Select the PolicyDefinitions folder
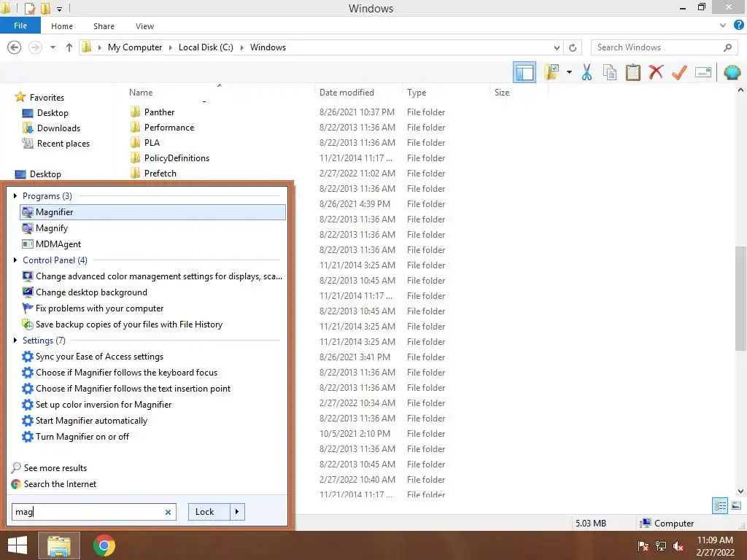Screen dimensions: 747x560 point(177,157)
